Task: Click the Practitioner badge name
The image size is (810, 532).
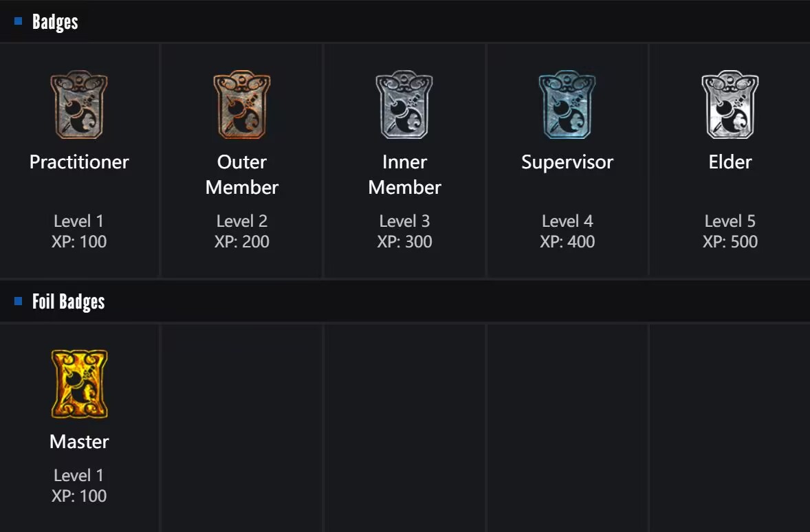Action: click(79, 162)
